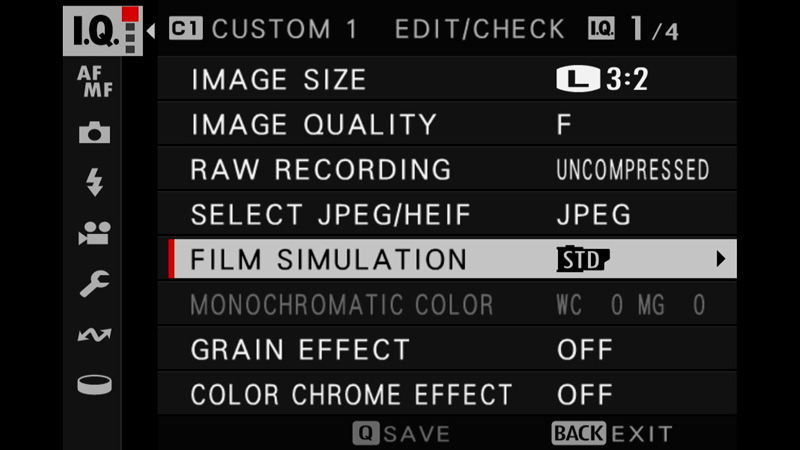Image resolution: width=800 pixels, height=450 pixels.
Task: Click the BACK Exit button
Action: coord(612,434)
